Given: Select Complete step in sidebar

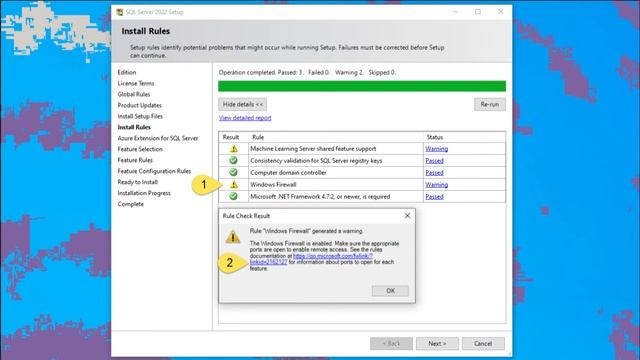Looking at the screenshot, I should [131, 204].
